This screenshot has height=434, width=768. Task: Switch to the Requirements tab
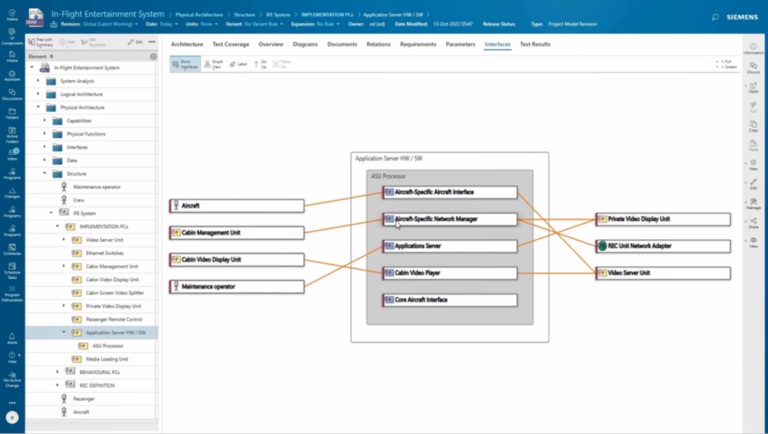[x=417, y=45]
